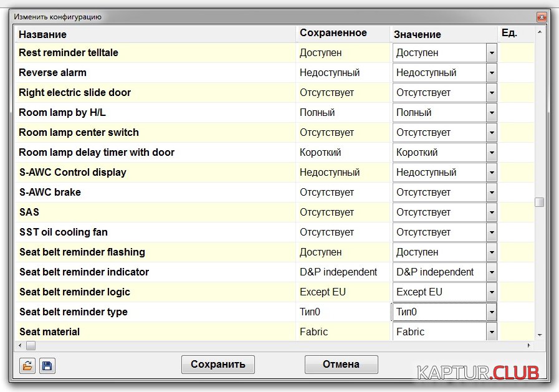
Task: Expand the Seat material Fabric dropdown
Action: point(491,332)
